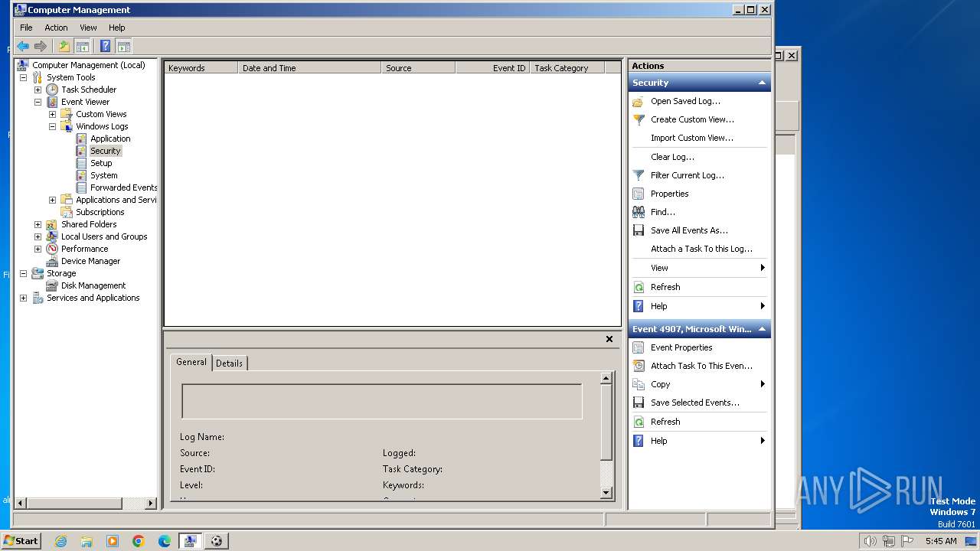This screenshot has height=551, width=980.
Task: Open Google Chrome from the taskbar
Action: (139, 541)
